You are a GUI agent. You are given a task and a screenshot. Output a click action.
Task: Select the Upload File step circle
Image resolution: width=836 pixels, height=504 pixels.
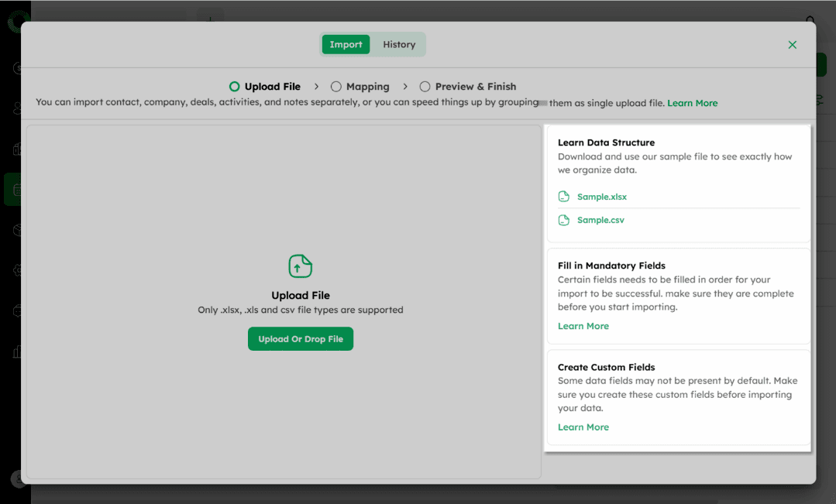click(234, 87)
